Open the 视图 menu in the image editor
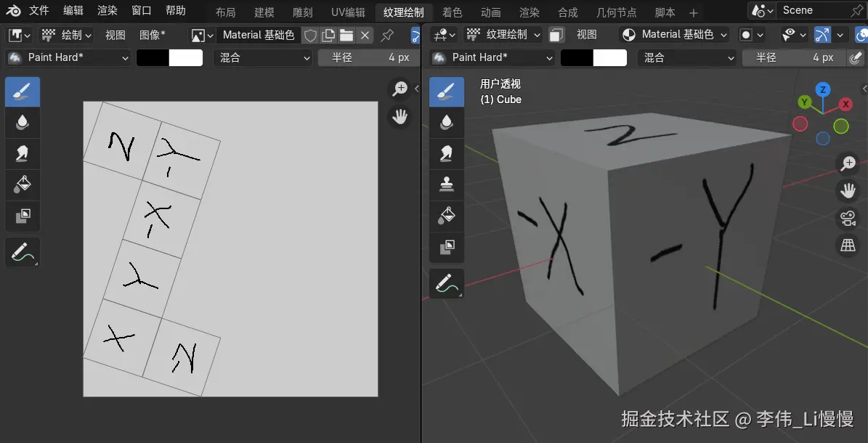This screenshot has width=868, height=443. 115,36
